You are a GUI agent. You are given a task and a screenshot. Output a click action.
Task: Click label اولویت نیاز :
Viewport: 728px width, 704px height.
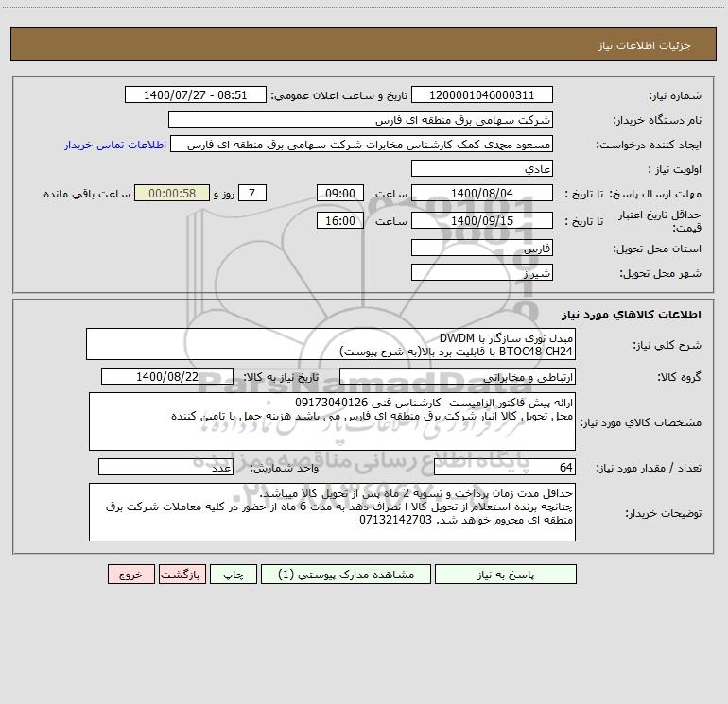(675, 170)
